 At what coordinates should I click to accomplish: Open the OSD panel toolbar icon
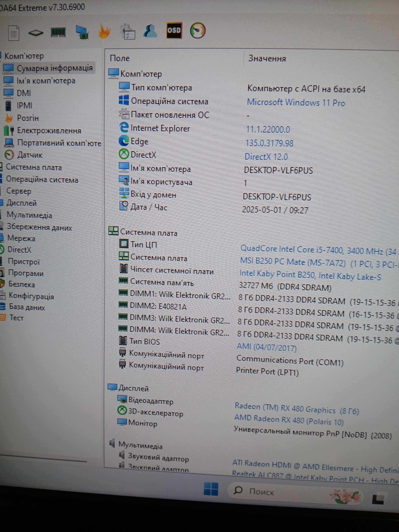click(174, 30)
